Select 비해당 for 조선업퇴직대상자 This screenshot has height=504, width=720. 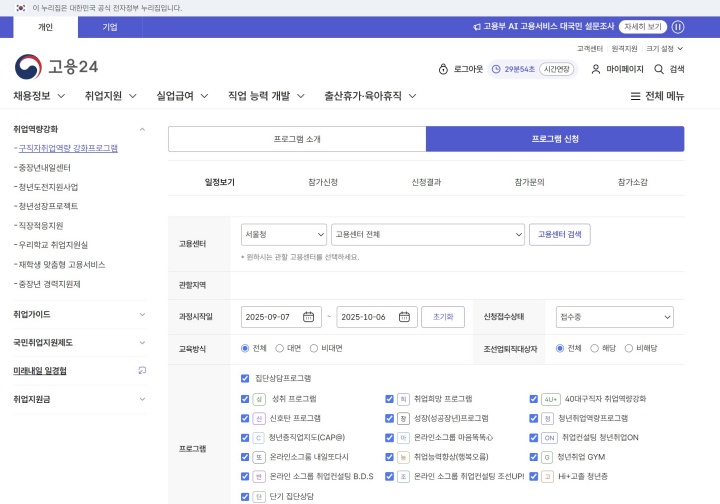point(629,348)
